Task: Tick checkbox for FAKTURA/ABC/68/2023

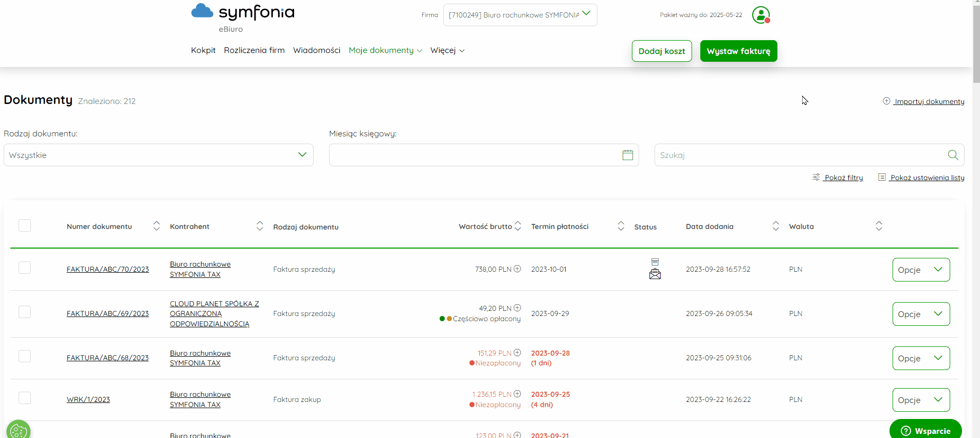Action: (x=25, y=356)
